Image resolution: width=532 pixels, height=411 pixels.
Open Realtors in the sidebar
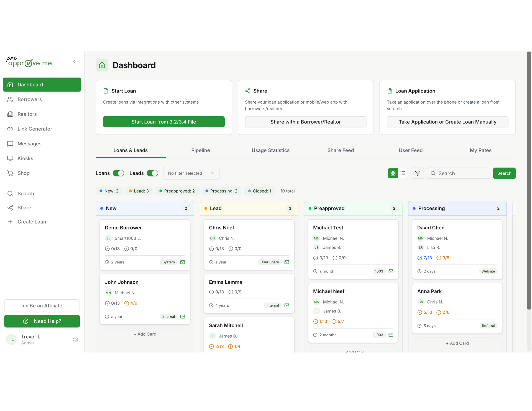pos(42,114)
